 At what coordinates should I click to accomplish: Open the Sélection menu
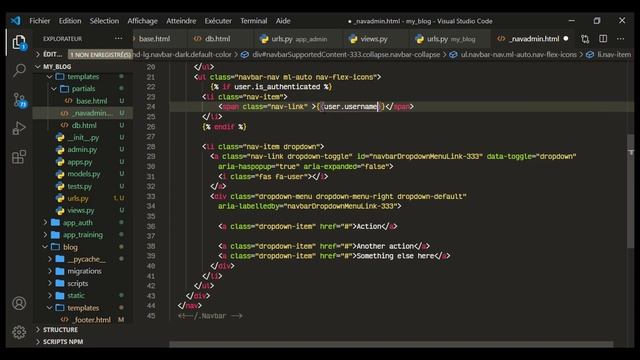pos(104,21)
